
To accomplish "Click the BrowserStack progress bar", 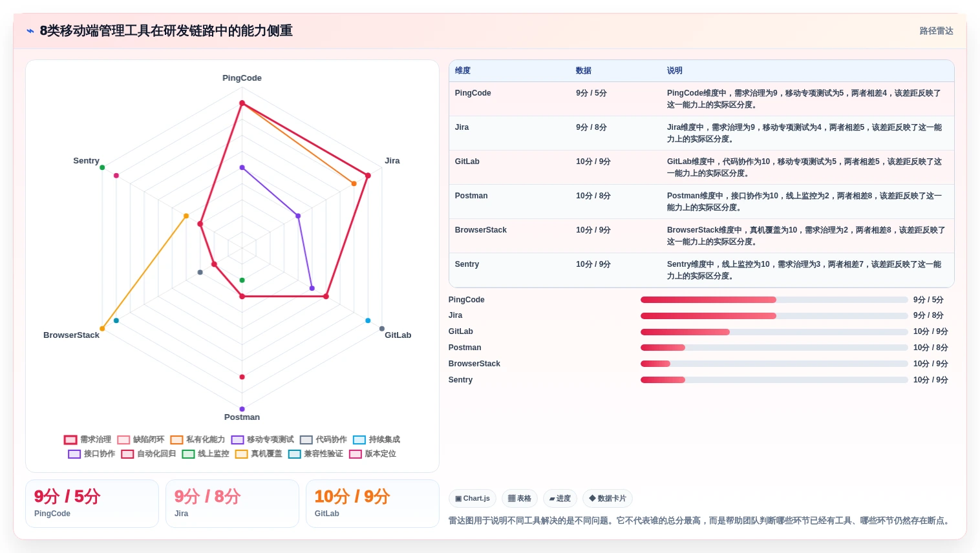I will tap(774, 364).
